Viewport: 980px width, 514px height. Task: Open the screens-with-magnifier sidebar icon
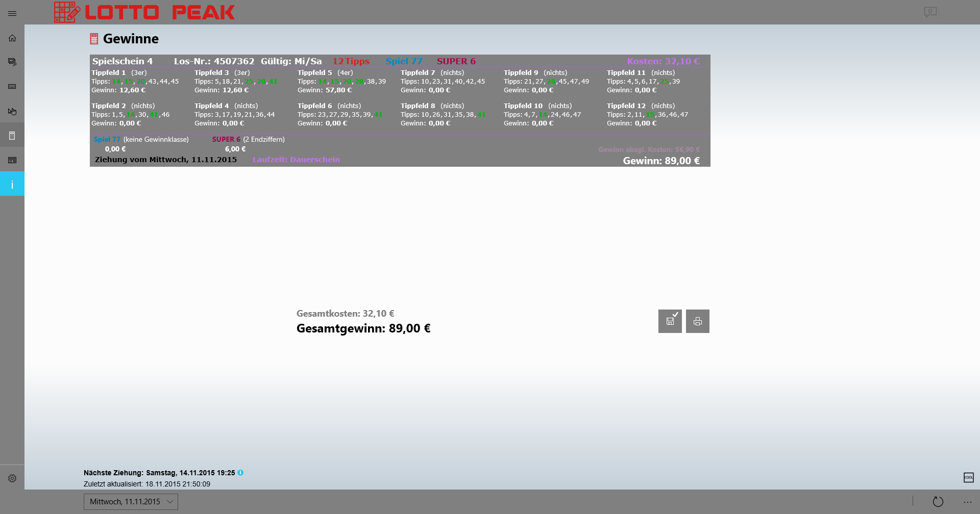pyautogui.click(x=12, y=62)
